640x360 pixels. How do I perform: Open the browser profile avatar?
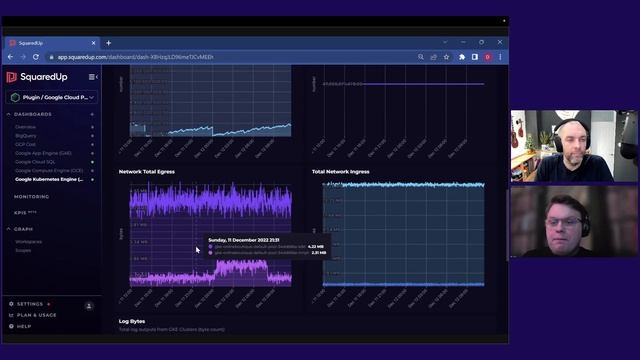tap(487, 57)
